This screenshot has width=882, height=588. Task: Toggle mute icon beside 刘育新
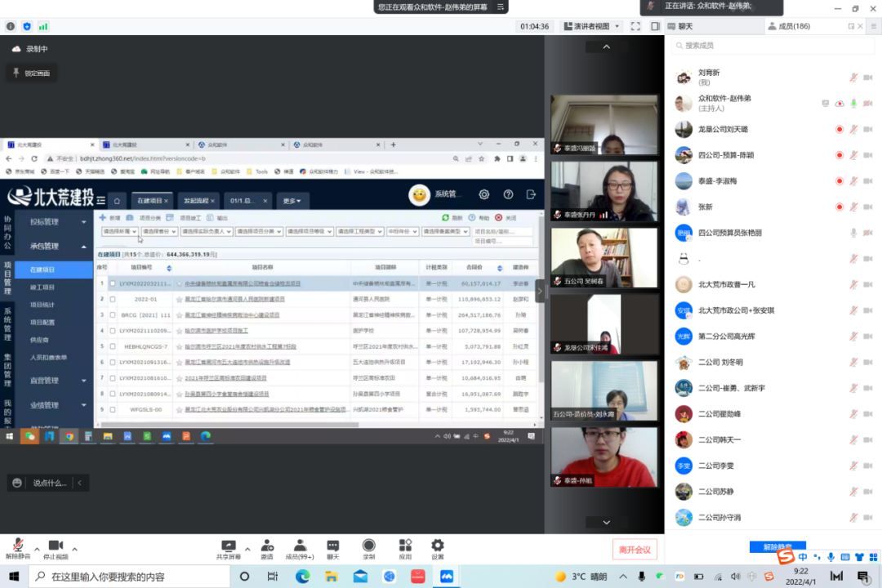coord(853,78)
